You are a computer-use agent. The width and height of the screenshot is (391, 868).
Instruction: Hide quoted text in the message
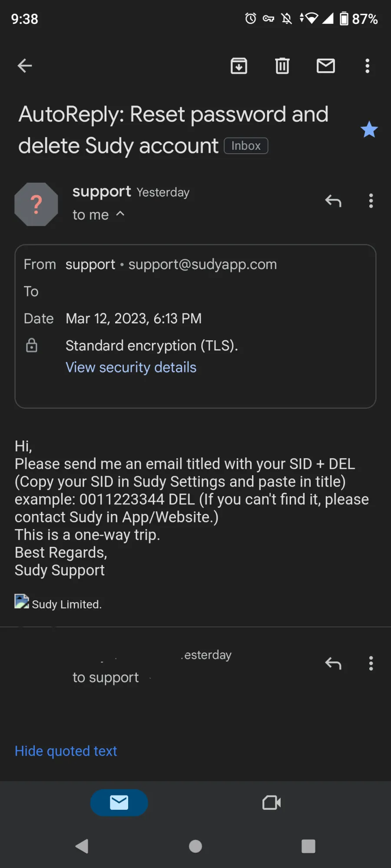[x=66, y=751]
